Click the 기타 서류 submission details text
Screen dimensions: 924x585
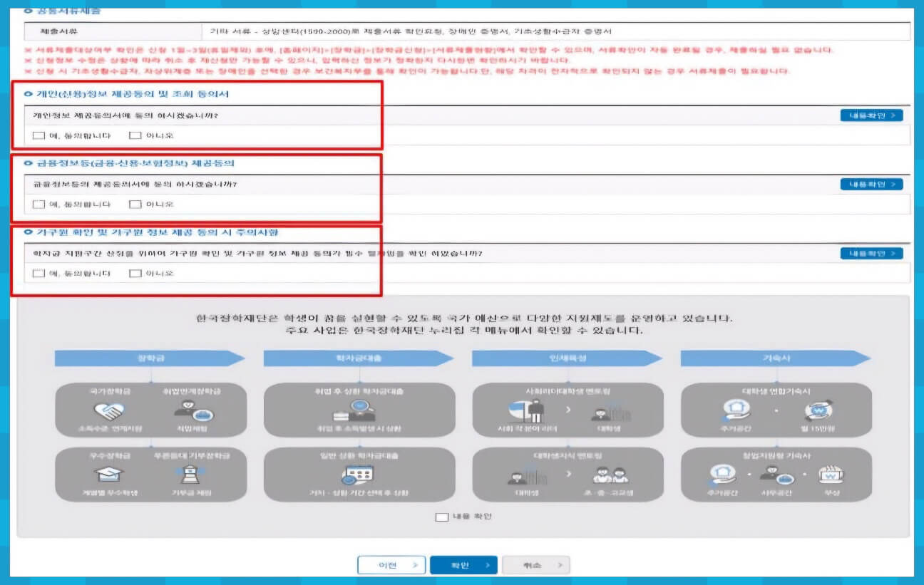pyautogui.click(x=411, y=32)
